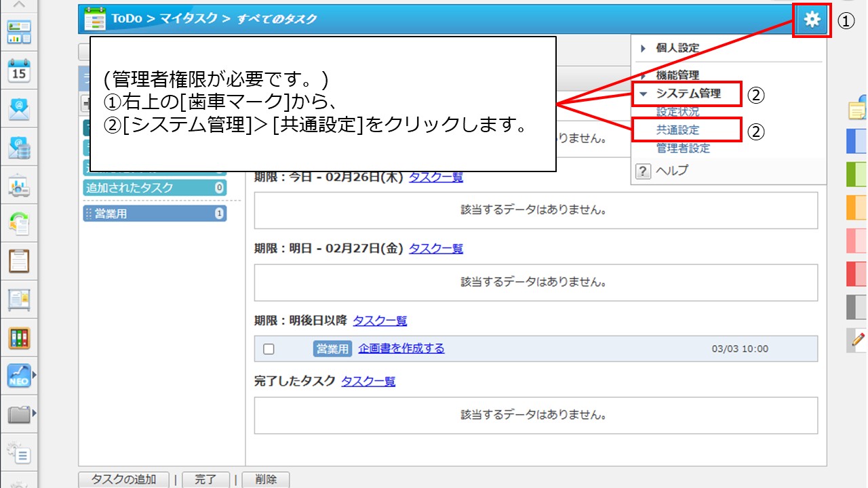Open タスク一覧 link for 完了したタスク
Screen dimensions: 868x488
pos(368,381)
